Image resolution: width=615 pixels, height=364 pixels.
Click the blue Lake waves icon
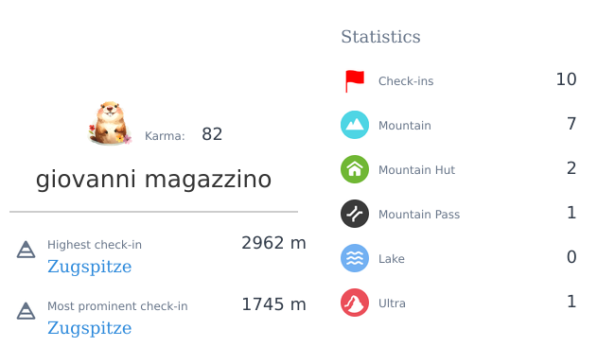(355, 258)
